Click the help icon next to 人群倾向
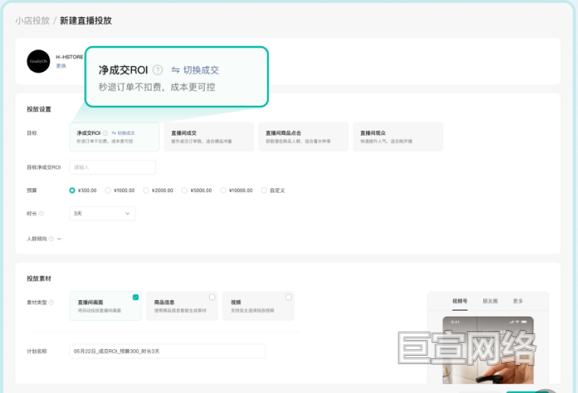 [51, 239]
